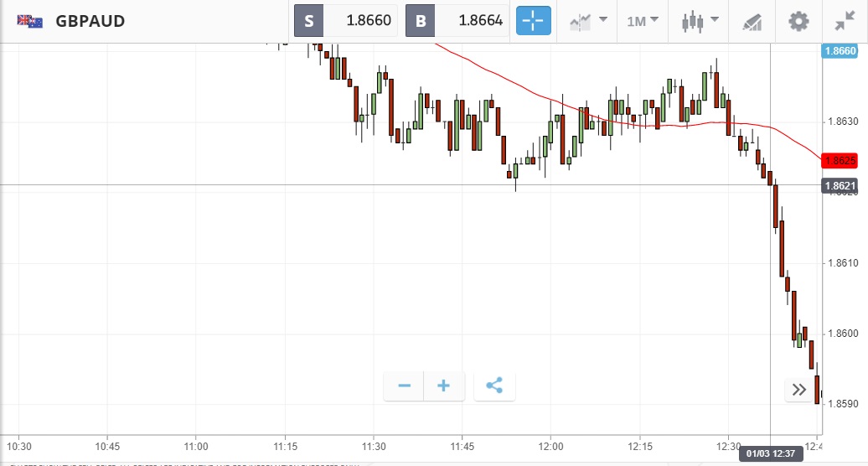Expand the 1M timeframe dropdown
This screenshot has width=868, height=466.
pos(643,21)
